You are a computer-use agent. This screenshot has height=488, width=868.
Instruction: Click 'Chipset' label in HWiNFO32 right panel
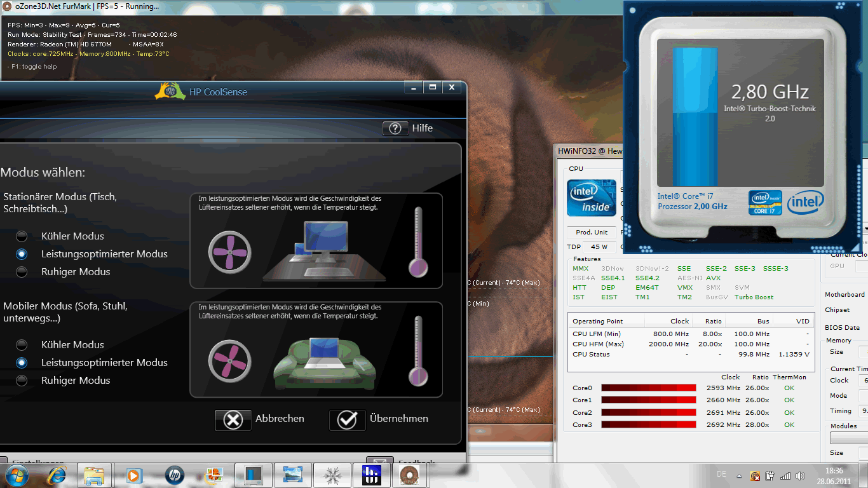pos(837,309)
